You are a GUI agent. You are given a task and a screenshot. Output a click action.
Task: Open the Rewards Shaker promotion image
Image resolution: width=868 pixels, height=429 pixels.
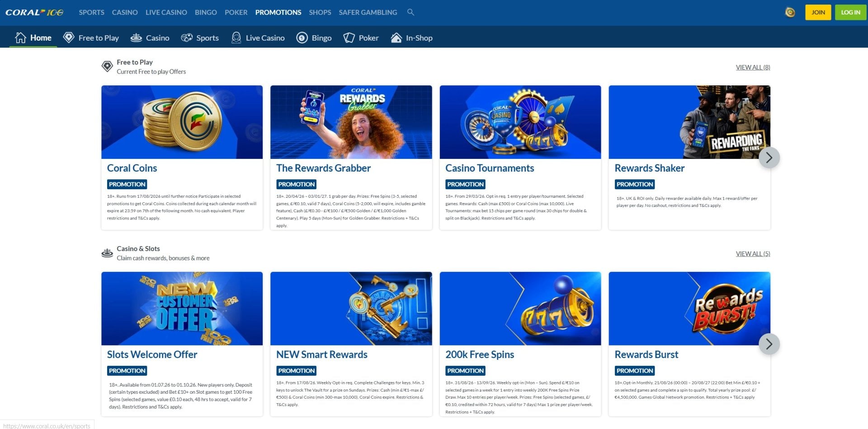pyautogui.click(x=689, y=122)
